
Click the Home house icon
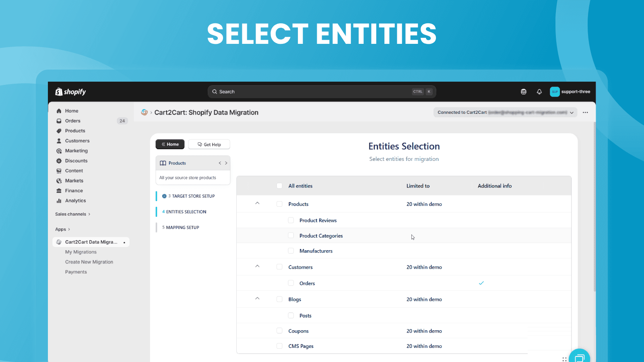59,111
